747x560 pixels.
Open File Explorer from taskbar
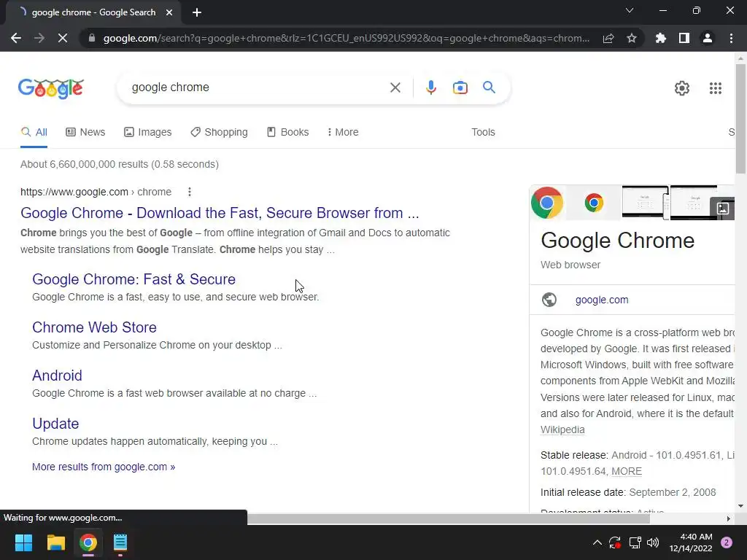click(55, 542)
